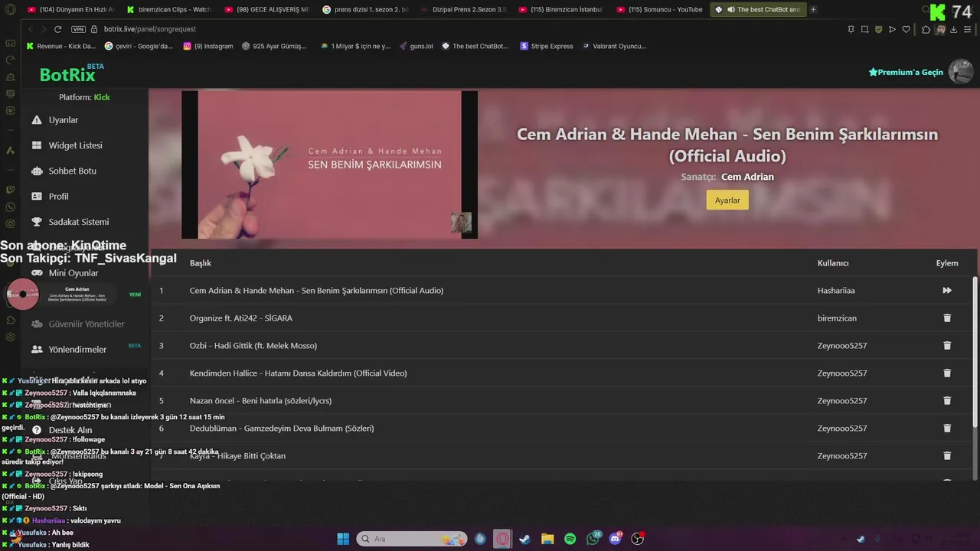
Task: Open Revenue - Kick Dashboard bookmark
Action: pos(61,46)
